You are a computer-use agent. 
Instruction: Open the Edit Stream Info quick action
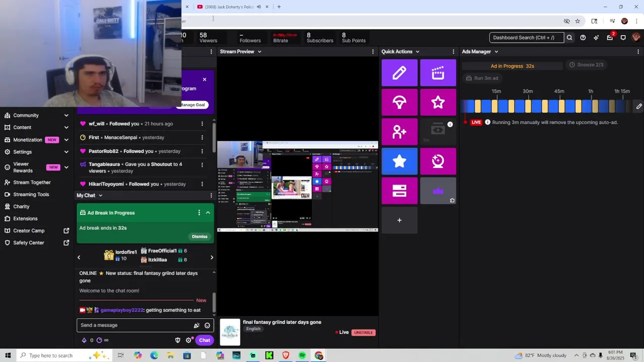click(x=399, y=73)
